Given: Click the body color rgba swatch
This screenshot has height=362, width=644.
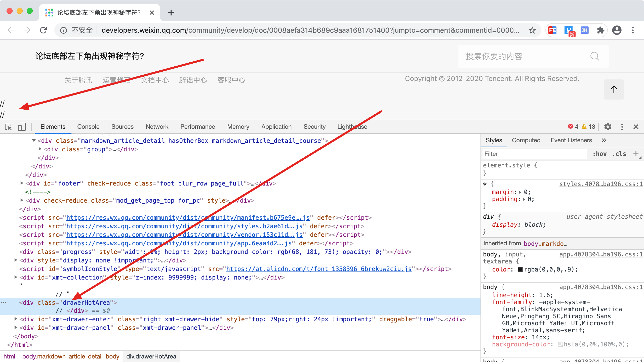Looking at the screenshot, I should 520,269.
